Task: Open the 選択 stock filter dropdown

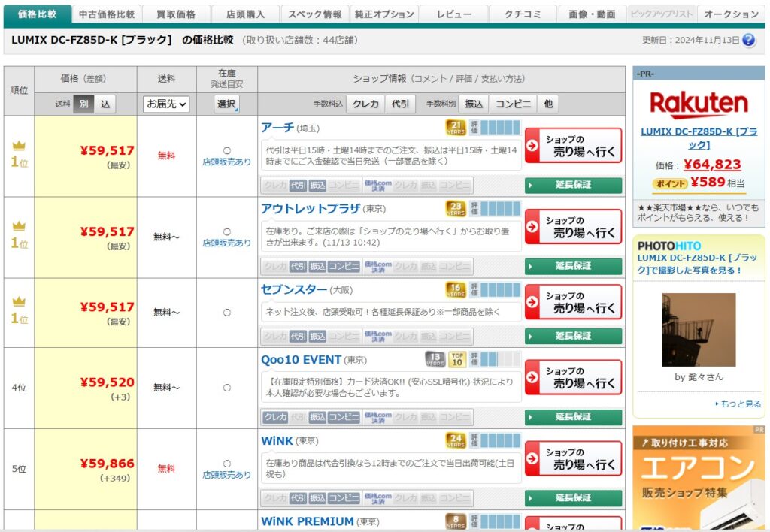Action: coord(226,104)
